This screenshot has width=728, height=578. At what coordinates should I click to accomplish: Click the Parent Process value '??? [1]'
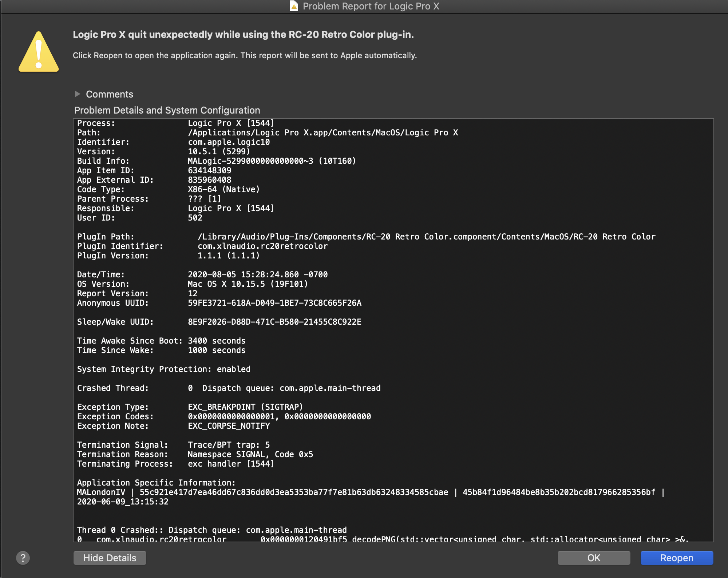click(x=205, y=199)
